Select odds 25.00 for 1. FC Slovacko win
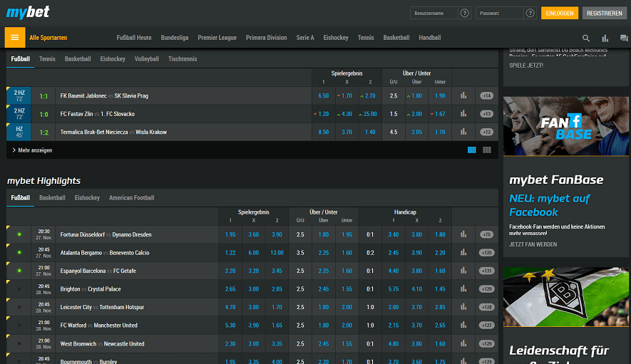 pos(370,114)
